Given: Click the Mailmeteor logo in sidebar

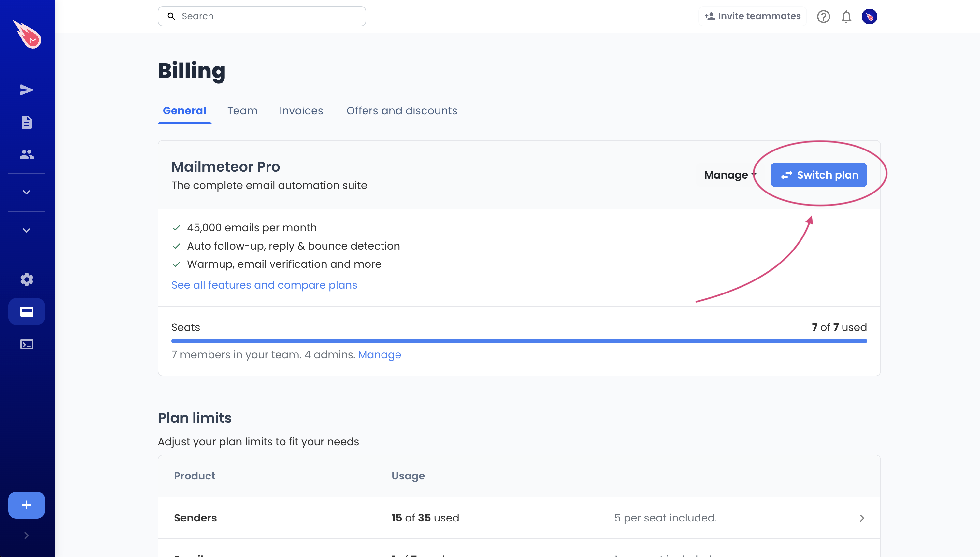Looking at the screenshot, I should (26, 35).
